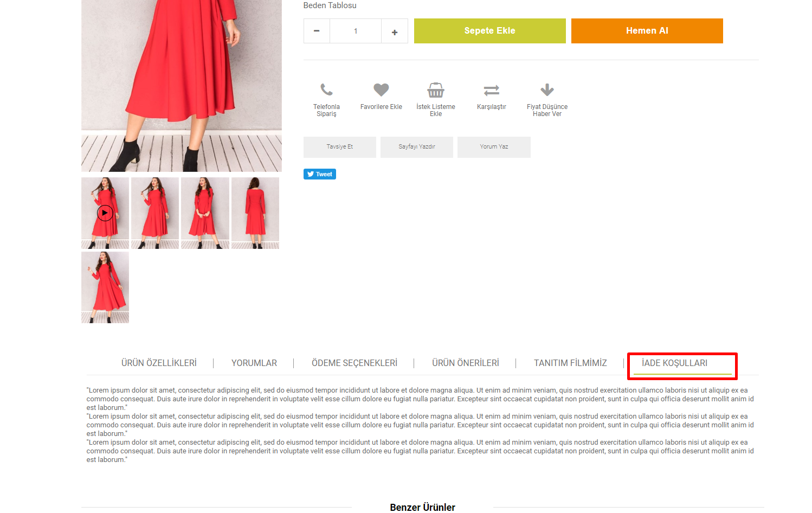This screenshot has width=812, height=513.
Task: Play the video on the first dress thumbnail
Action: point(105,213)
